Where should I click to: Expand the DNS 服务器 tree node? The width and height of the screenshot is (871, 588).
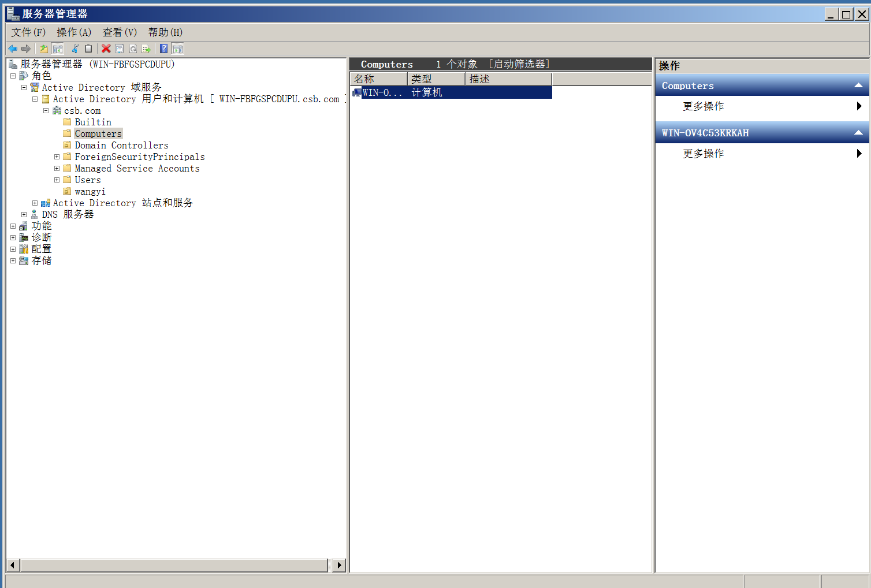pos(24,215)
